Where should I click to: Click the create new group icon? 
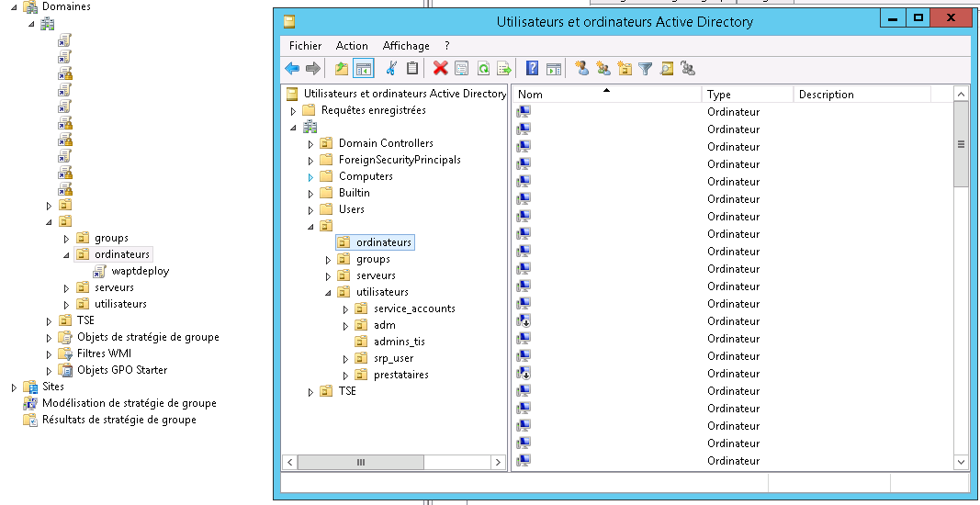coord(603,68)
